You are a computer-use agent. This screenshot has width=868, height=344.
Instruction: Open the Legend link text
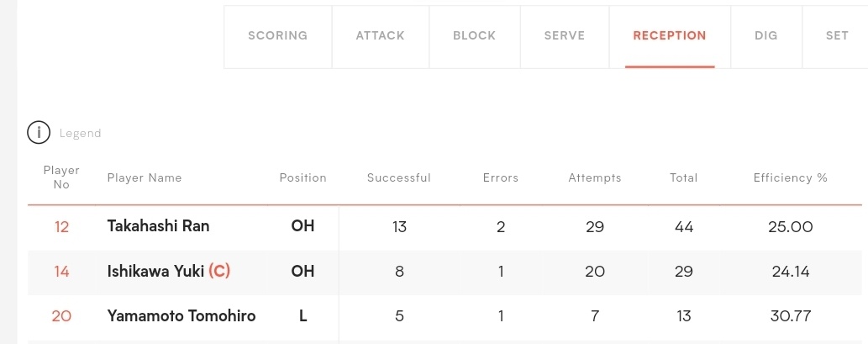tap(81, 134)
